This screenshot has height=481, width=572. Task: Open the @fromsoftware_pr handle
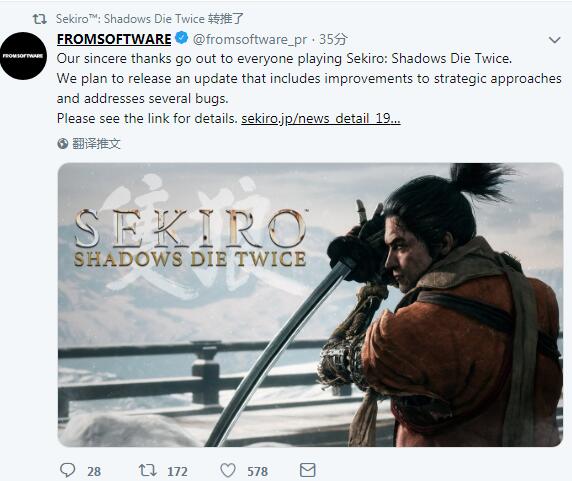[250, 39]
